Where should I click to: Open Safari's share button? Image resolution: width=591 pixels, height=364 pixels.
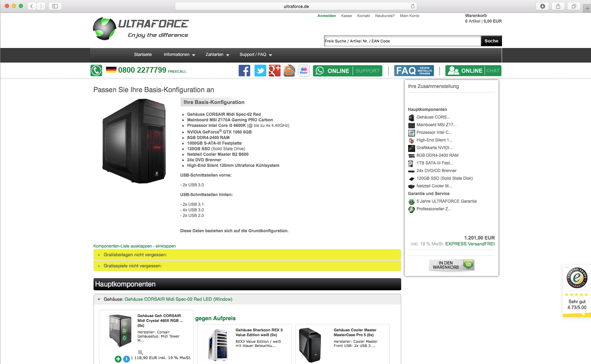558,6
